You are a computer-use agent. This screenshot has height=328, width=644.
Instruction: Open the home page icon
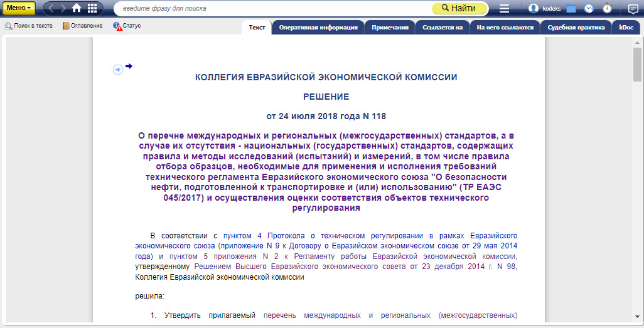(x=77, y=8)
